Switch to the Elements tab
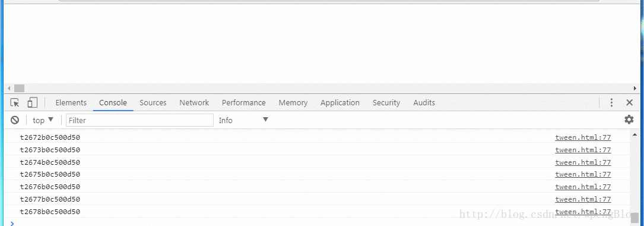 point(71,103)
